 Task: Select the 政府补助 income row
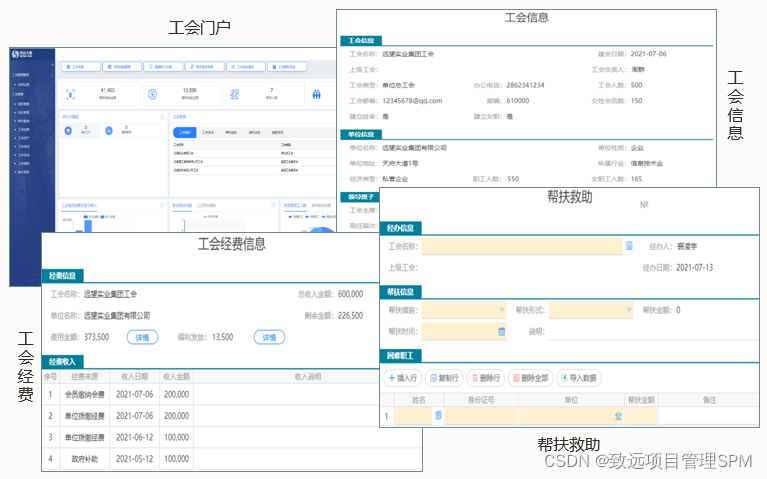coord(232,459)
